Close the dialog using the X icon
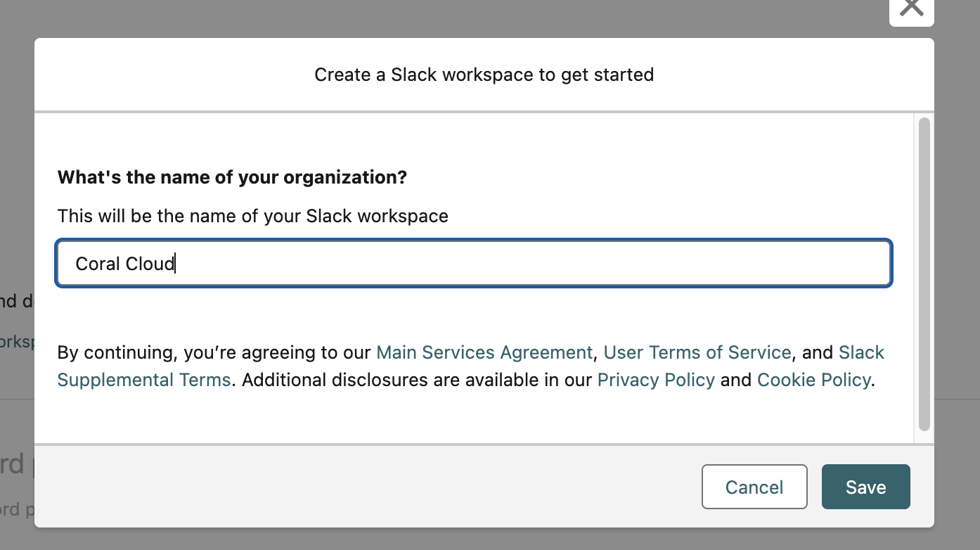This screenshot has width=980, height=550. click(x=911, y=8)
